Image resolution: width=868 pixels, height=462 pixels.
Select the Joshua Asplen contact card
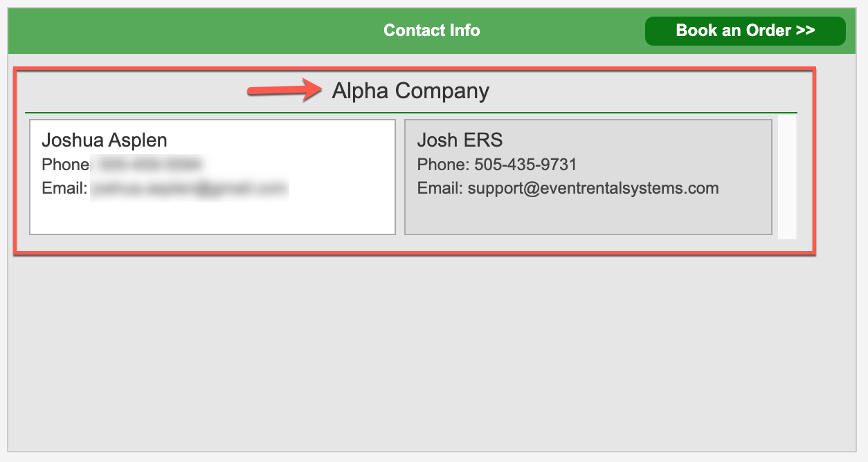click(x=213, y=177)
